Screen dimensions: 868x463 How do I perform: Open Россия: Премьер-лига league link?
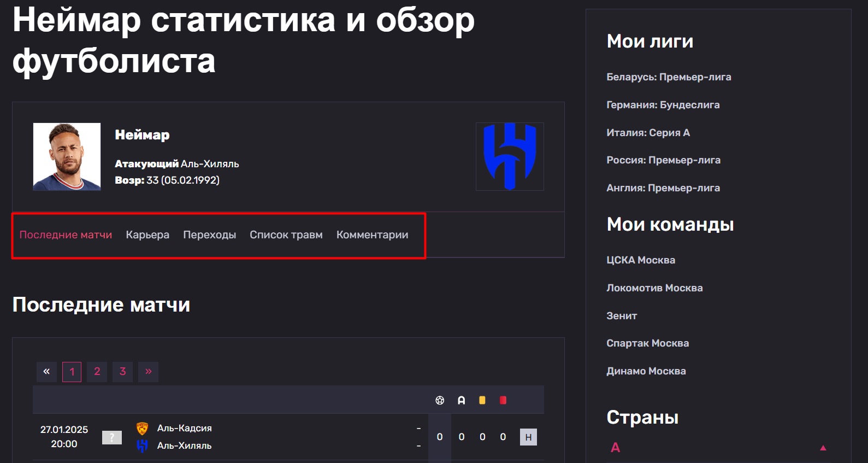tap(663, 160)
